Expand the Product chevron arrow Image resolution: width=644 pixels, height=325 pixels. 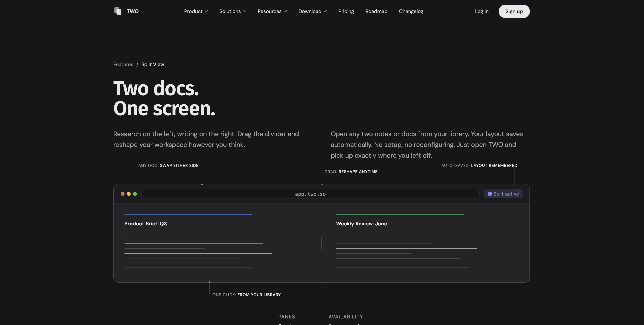[206, 12]
